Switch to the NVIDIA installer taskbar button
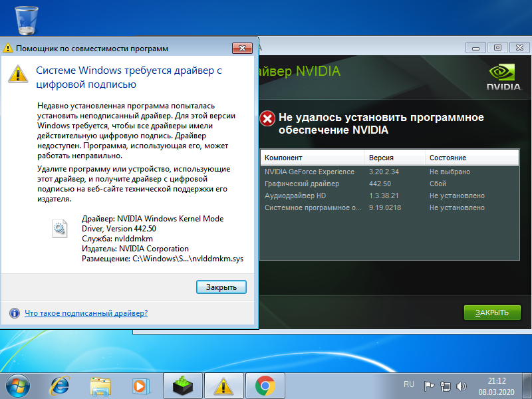 [x=183, y=386]
